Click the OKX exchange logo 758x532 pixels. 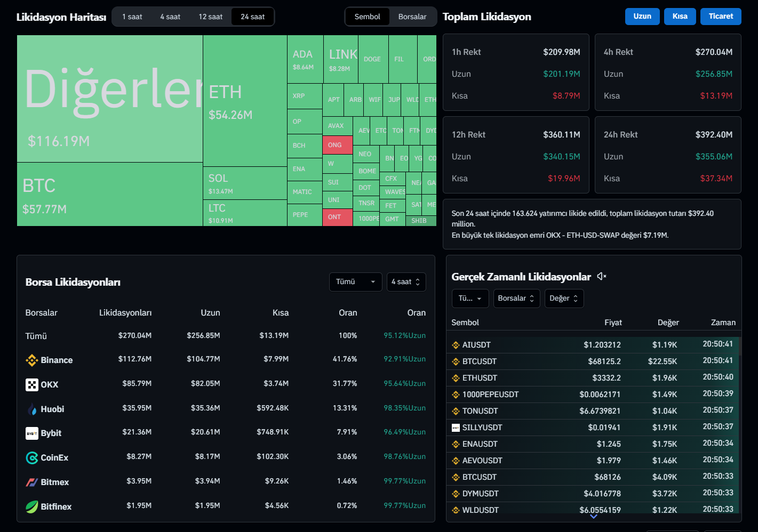pos(32,385)
